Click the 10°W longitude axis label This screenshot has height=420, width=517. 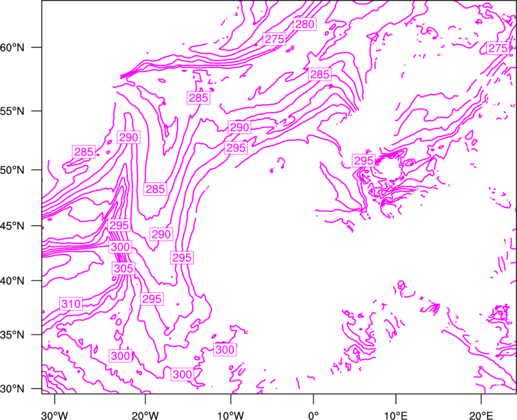(231, 415)
